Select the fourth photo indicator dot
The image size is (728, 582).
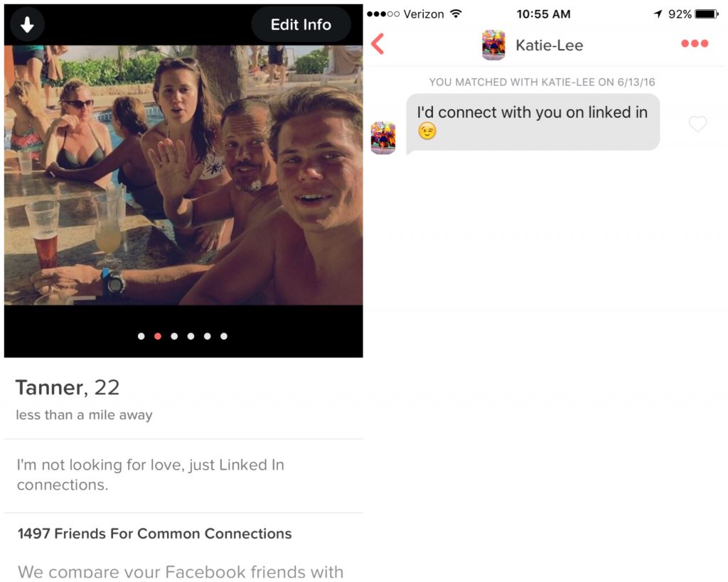point(191,336)
